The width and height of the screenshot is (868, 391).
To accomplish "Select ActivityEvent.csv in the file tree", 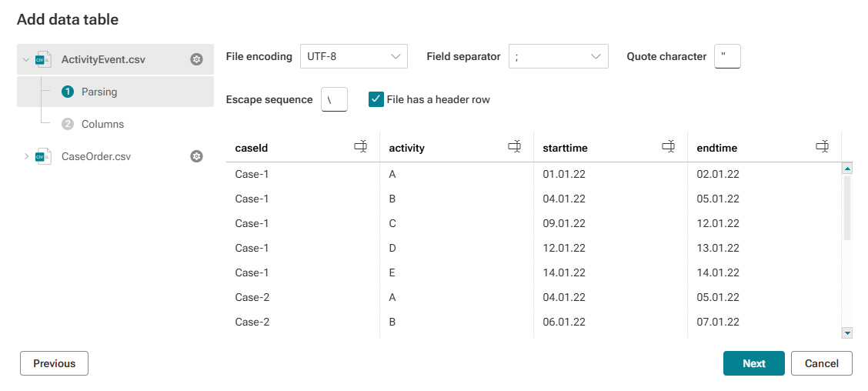I will tap(115, 59).
